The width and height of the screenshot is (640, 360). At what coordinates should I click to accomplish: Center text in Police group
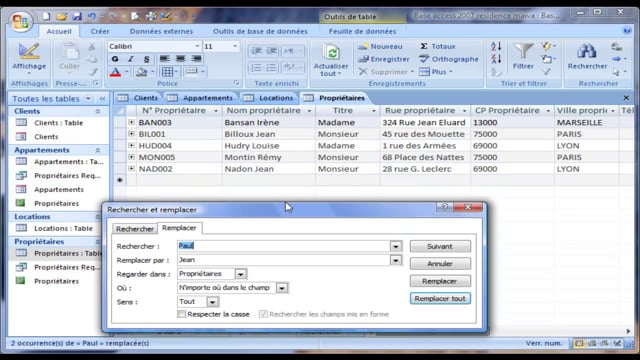[x=180, y=59]
